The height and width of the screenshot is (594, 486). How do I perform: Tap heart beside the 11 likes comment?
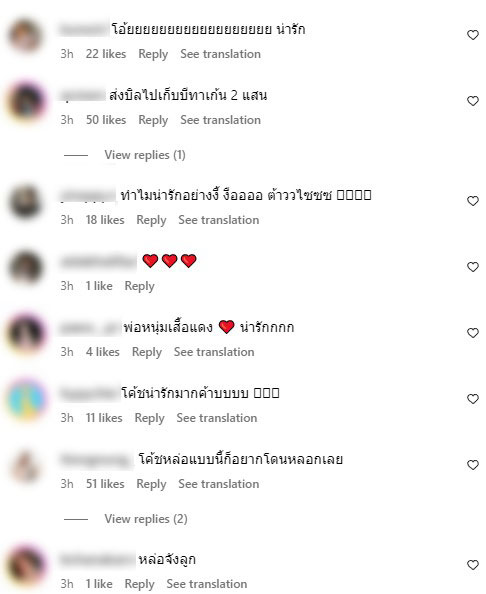tap(472, 399)
